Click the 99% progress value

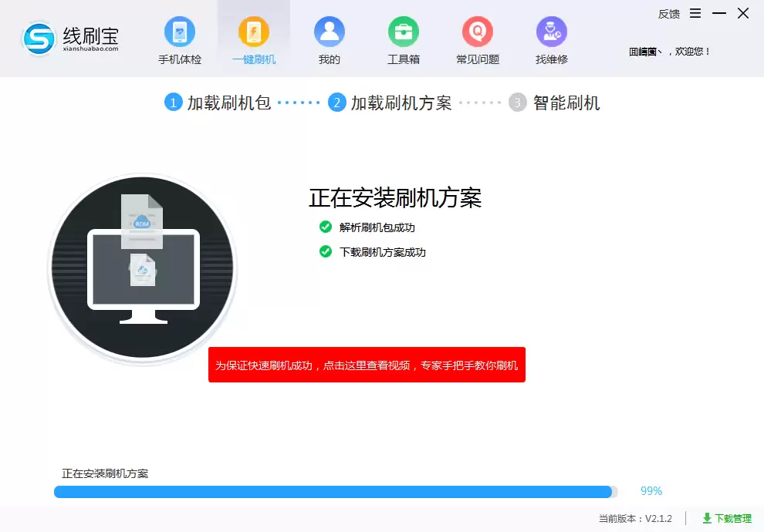coord(651,491)
